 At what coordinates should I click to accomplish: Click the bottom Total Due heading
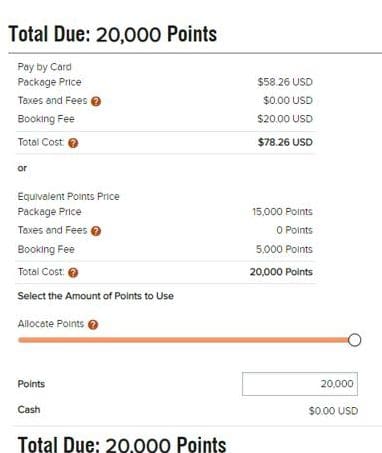(x=122, y=444)
